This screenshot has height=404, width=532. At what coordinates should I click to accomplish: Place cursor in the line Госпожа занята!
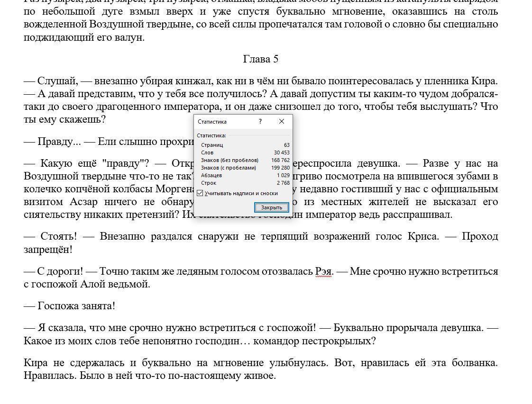tap(76, 306)
